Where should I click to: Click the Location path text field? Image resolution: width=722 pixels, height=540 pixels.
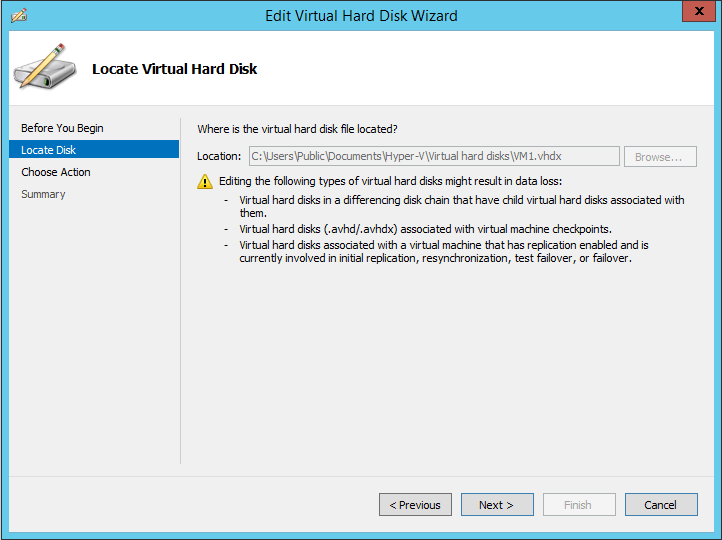pos(434,156)
